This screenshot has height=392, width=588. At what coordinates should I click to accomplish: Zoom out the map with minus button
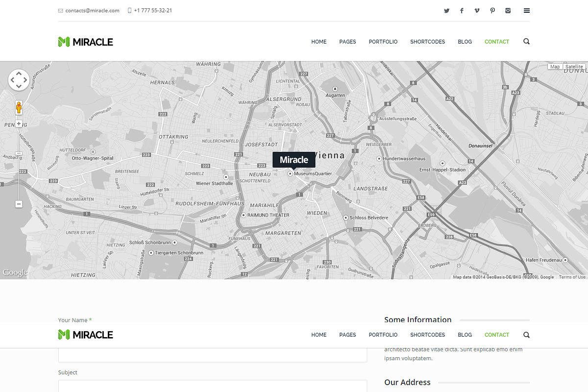[x=19, y=204]
